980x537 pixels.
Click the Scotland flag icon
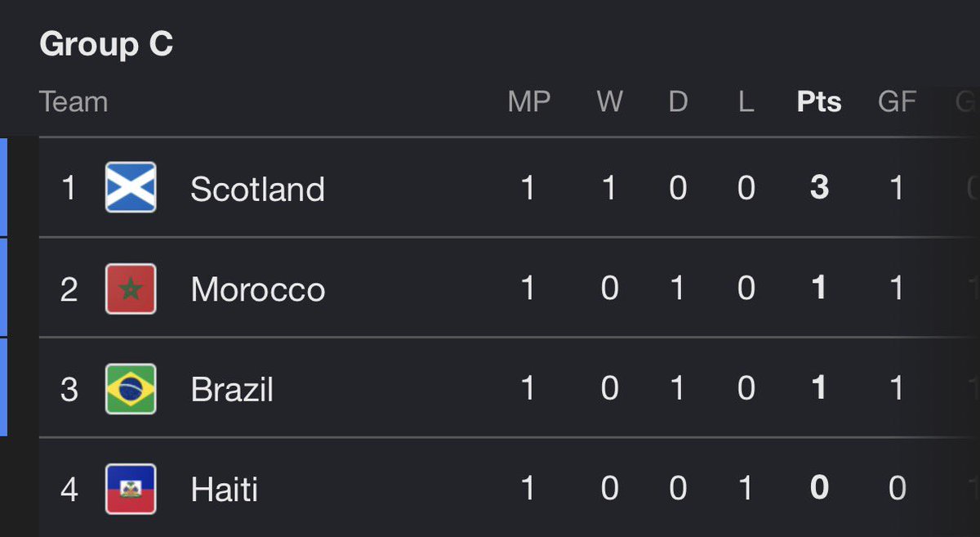point(131,188)
